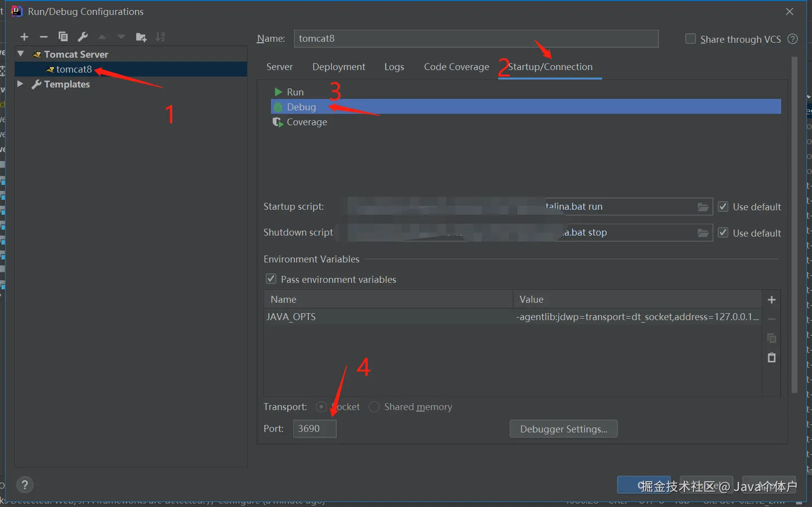Screen dimensions: 812x507
Task: Select the tomcat8 configuration
Action: click(131, 69)
